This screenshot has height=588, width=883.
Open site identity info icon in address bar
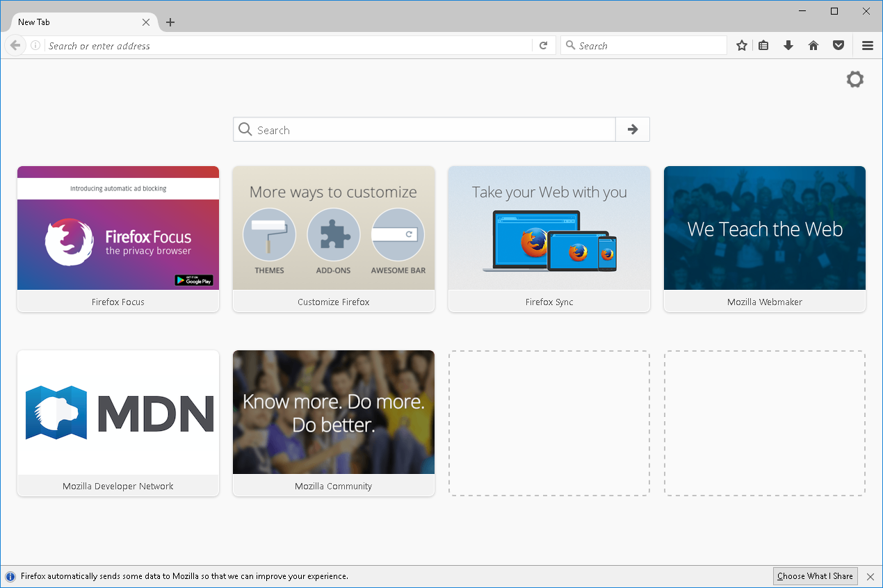(35, 46)
